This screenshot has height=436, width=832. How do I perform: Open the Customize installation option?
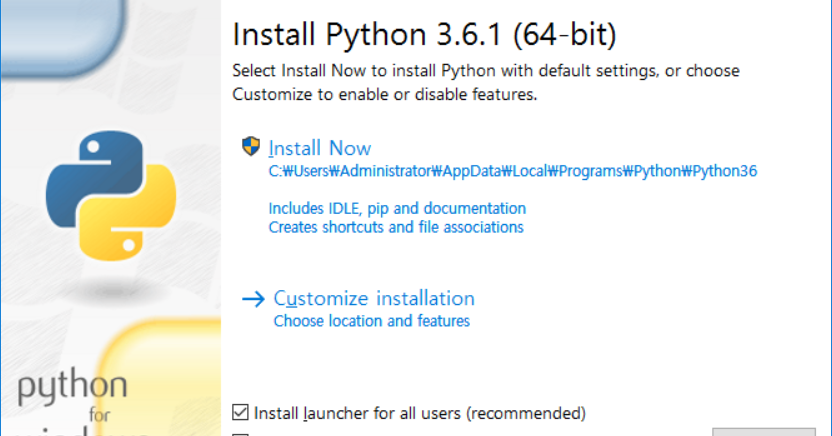[x=374, y=299]
